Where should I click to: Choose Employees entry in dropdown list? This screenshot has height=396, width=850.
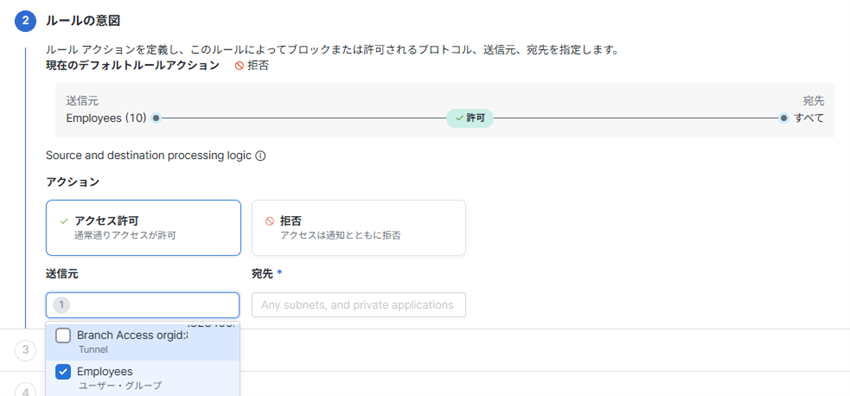(x=143, y=378)
